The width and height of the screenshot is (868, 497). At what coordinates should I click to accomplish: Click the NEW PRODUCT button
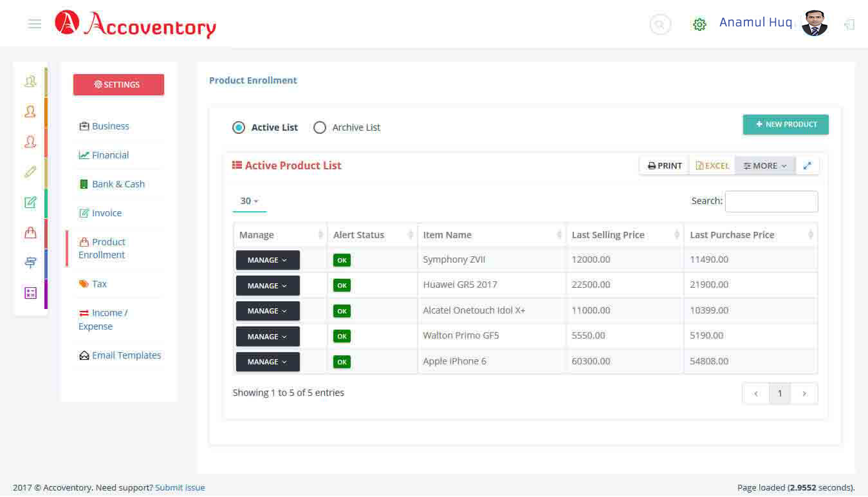click(786, 124)
